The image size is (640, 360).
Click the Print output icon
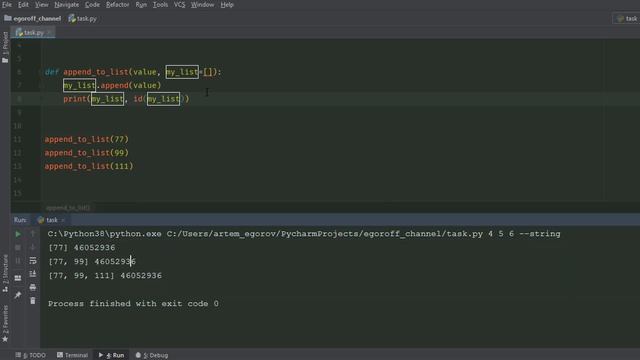[33, 287]
